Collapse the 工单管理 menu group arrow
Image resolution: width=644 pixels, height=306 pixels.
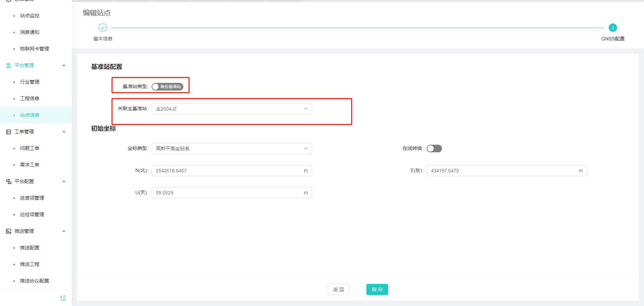click(x=64, y=132)
